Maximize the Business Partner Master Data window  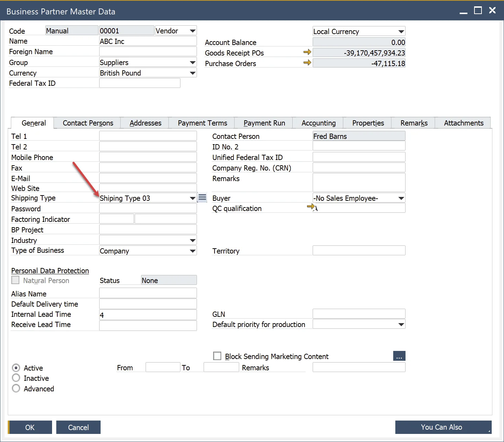coord(478,11)
